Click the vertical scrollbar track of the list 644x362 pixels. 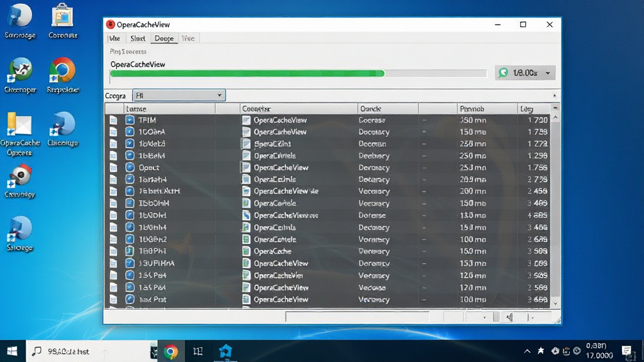pos(555,209)
